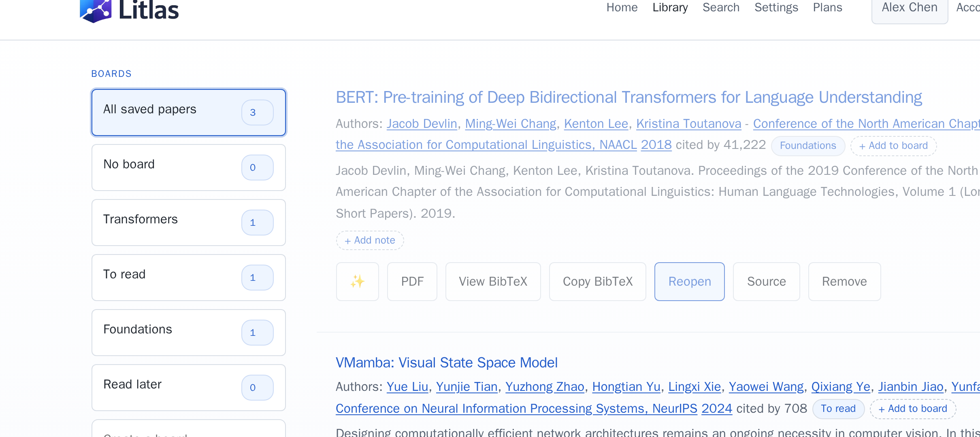Viewport: 980px width, 437px height.
Task: Select the To read board
Action: [x=189, y=278]
